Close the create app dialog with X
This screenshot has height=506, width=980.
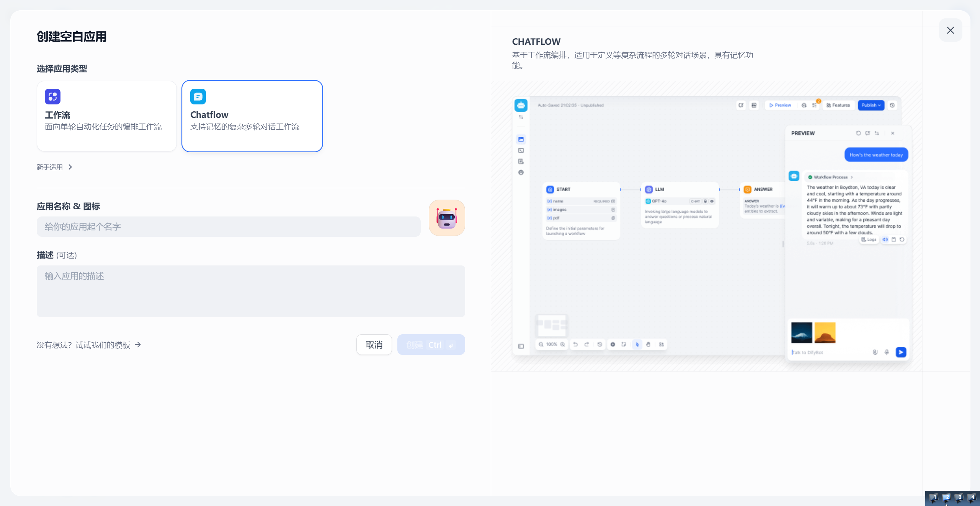(x=951, y=30)
